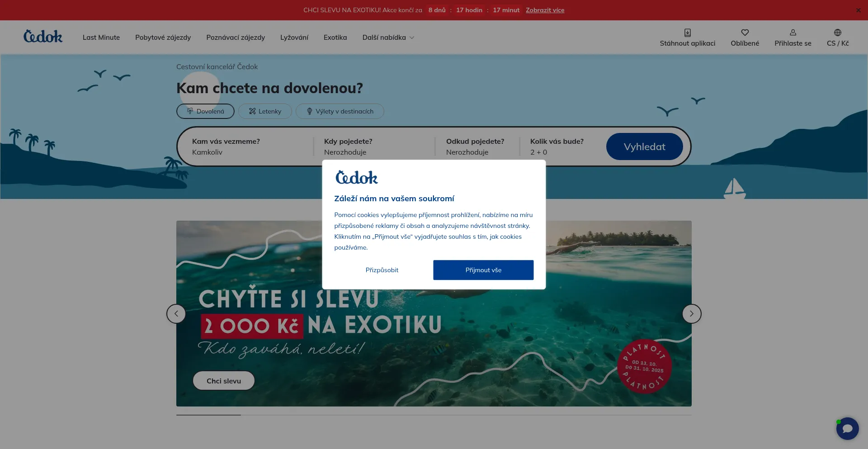Go to Exotika in navigation
This screenshot has width=868, height=449.
point(335,38)
